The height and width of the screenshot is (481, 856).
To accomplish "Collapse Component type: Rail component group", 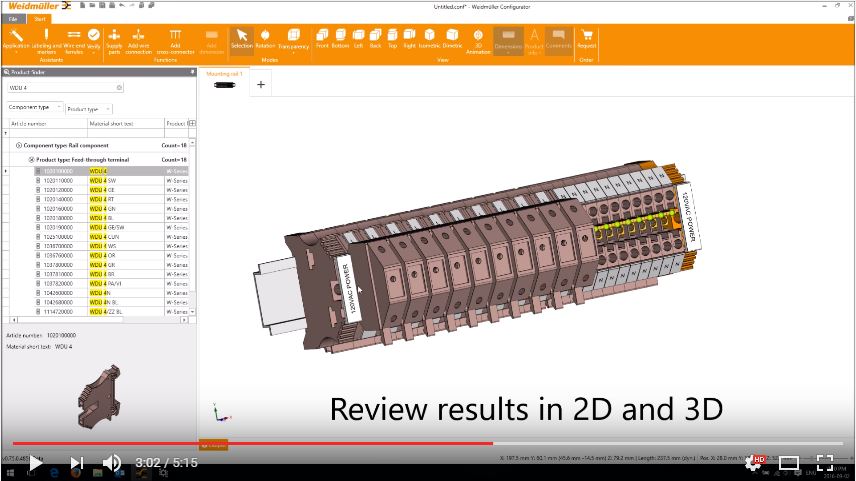I will click(x=19, y=145).
